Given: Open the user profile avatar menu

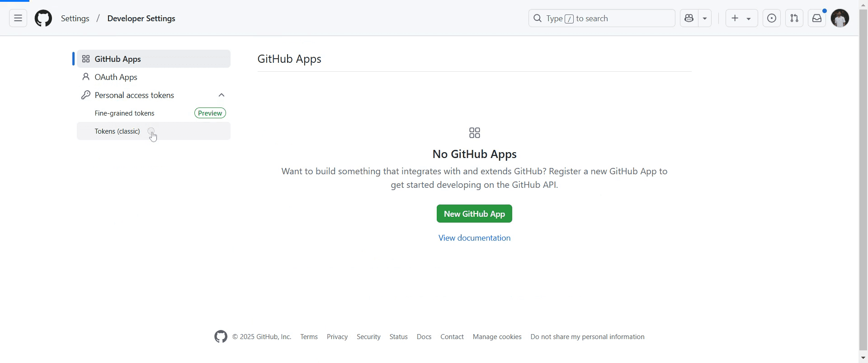Looking at the screenshot, I should [x=840, y=19].
